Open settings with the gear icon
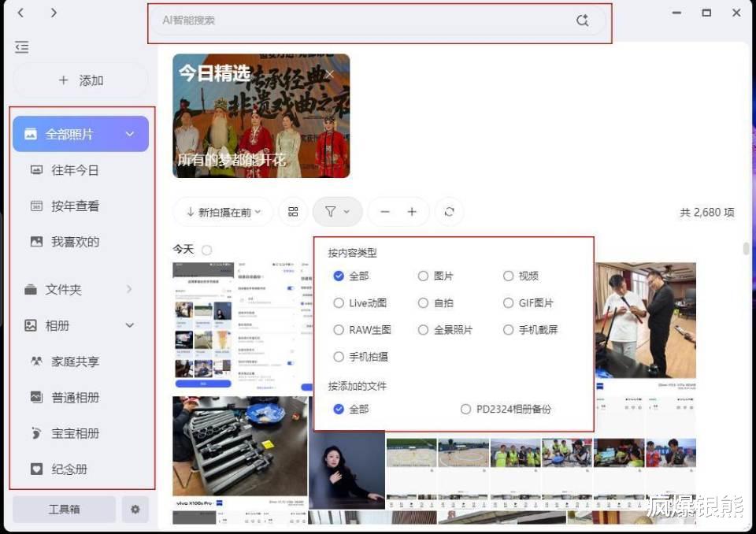This screenshot has width=756, height=534. 135,509
